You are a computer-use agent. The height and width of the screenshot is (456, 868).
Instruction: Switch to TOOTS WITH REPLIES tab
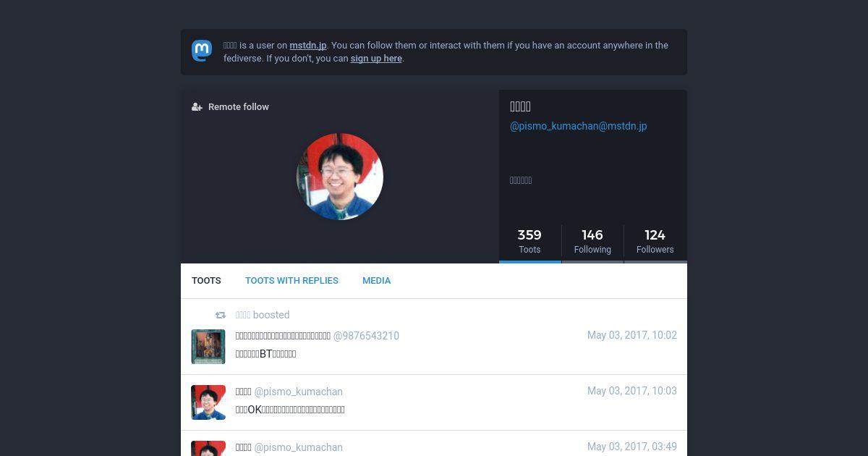(292, 281)
